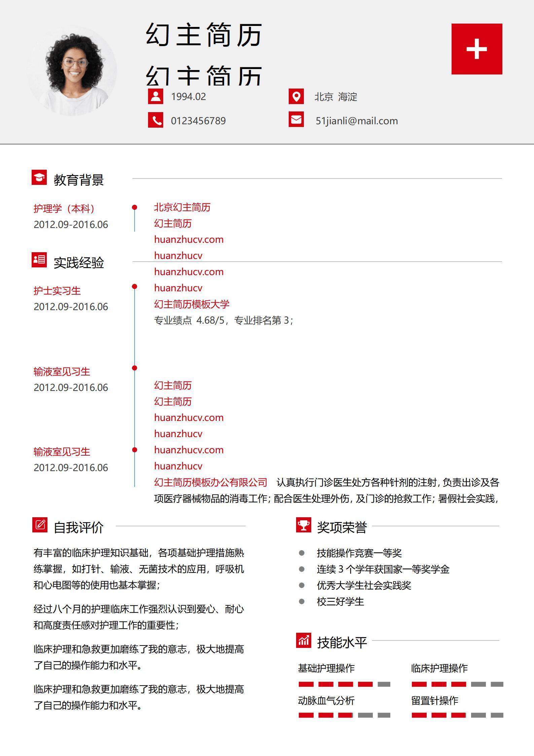Click the 技能操作竞赛一等奖 award item
This screenshot has height=756, width=534.
[359, 553]
